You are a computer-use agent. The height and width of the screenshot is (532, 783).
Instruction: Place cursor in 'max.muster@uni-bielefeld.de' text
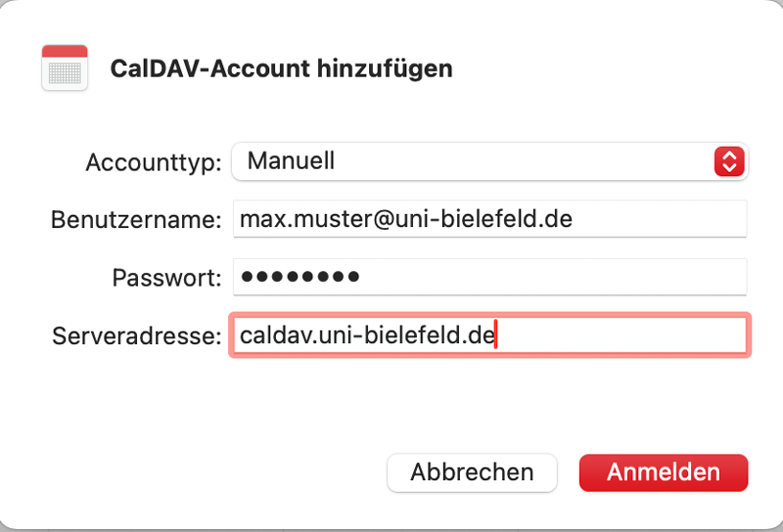click(x=405, y=219)
